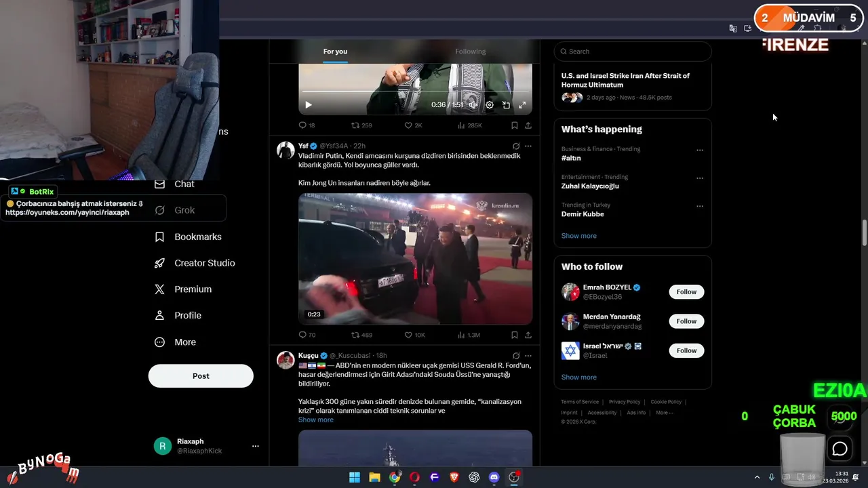The image size is (868, 488).
Task: Play the Kim Jong Un arrival video
Action: 415,259
